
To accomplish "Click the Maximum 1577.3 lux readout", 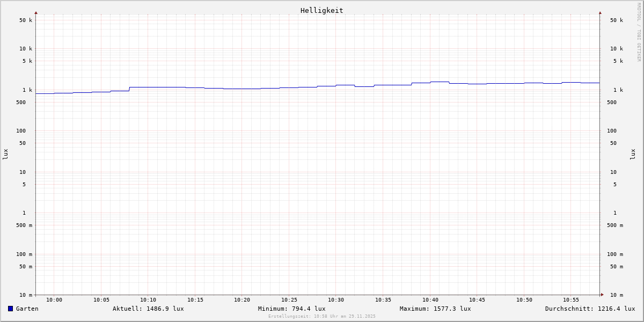I will [435, 309].
